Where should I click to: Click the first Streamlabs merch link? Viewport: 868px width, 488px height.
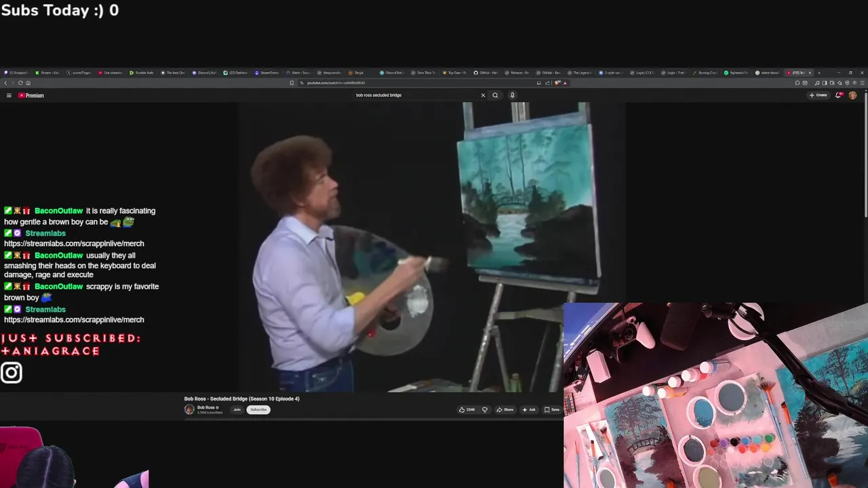tap(74, 243)
